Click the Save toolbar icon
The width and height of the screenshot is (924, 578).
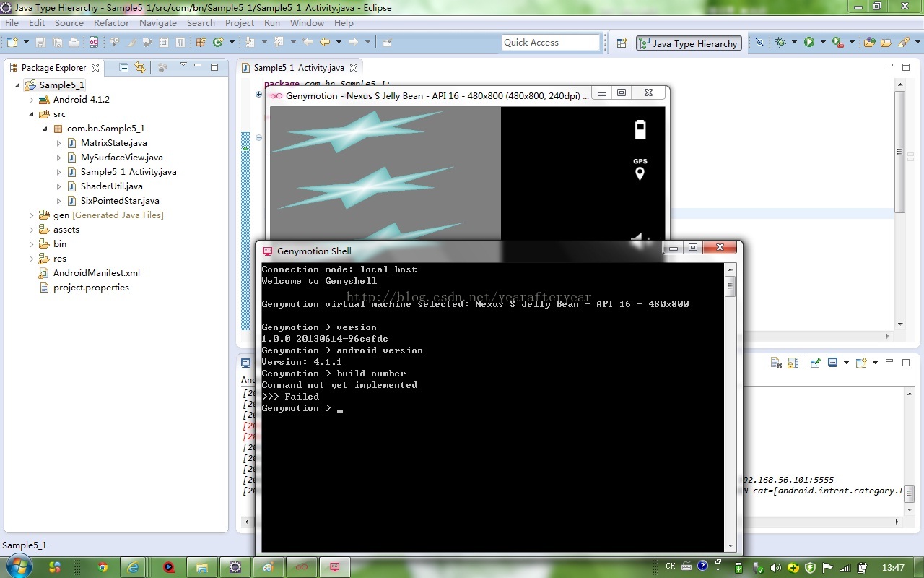coord(40,42)
